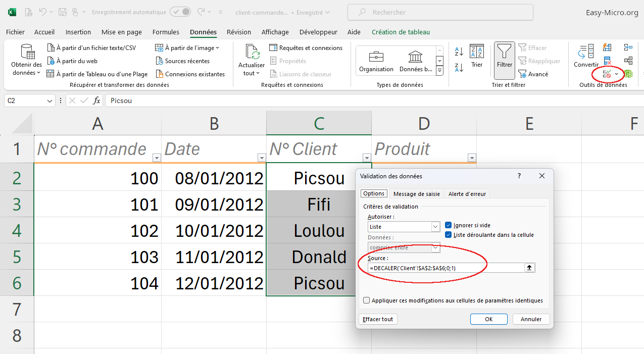Open filter dropdown on N° commande header
The width and height of the screenshot is (644, 354).
pyautogui.click(x=157, y=158)
